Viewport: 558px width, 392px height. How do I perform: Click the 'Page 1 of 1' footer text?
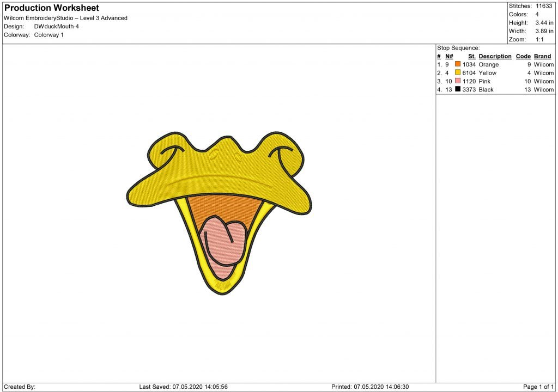pyautogui.click(x=538, y=387)
